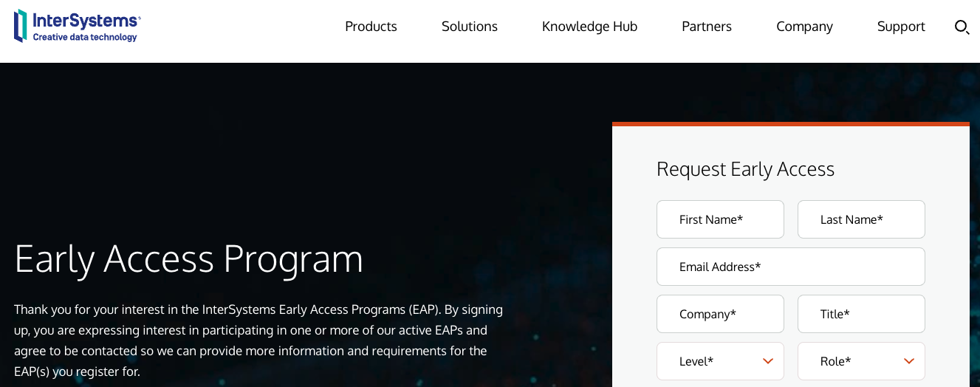Viewport: 980px width, 387px height.
Task: Focus the Title field
Action: (x=861, y=314)
